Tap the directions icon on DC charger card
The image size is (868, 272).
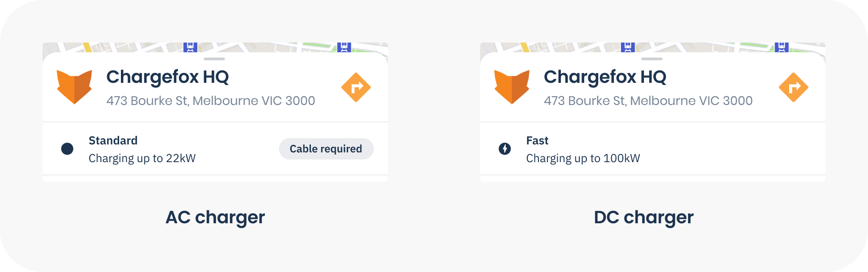point(794,87)
